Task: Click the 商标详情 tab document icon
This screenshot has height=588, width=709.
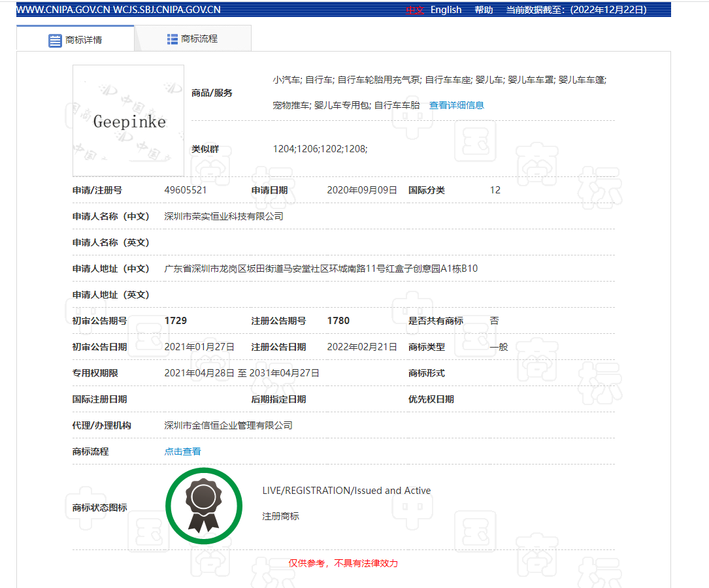Action: point(55,41)
